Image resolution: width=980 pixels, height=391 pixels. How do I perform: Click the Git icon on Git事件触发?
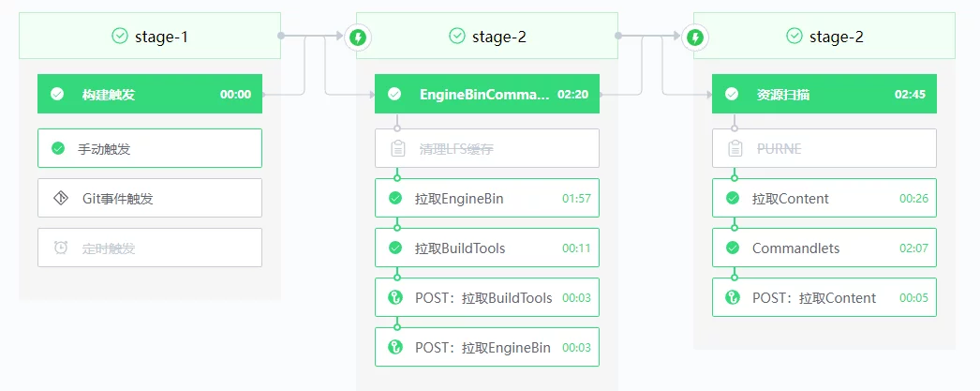click(x=60, y=198)
